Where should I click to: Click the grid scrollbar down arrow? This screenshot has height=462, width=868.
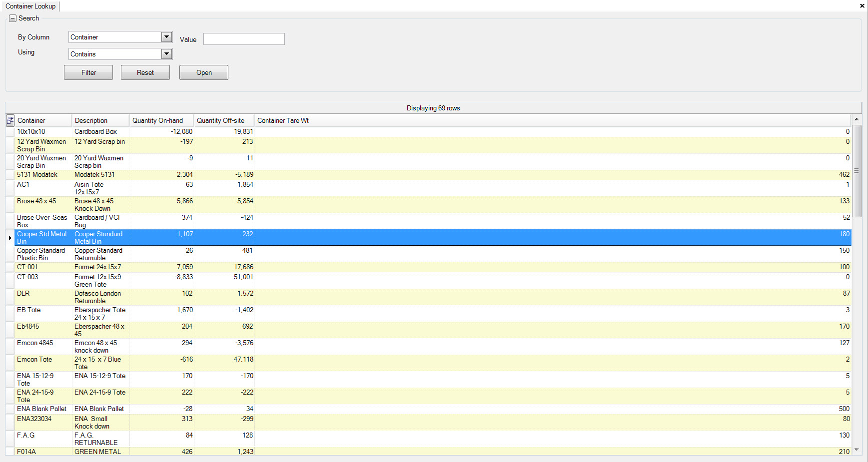point(857,450)
